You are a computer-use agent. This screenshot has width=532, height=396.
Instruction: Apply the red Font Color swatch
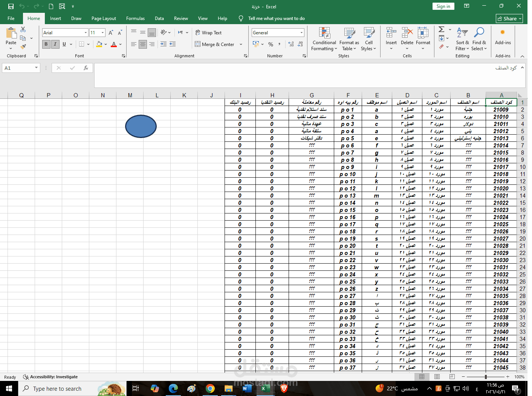pos(114,45)
